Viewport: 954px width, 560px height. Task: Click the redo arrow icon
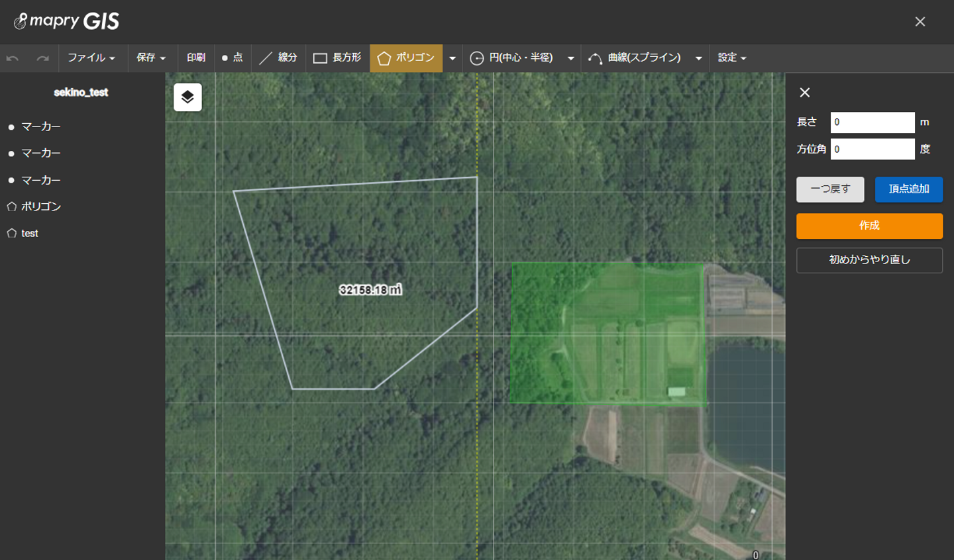tap(42, 58)
